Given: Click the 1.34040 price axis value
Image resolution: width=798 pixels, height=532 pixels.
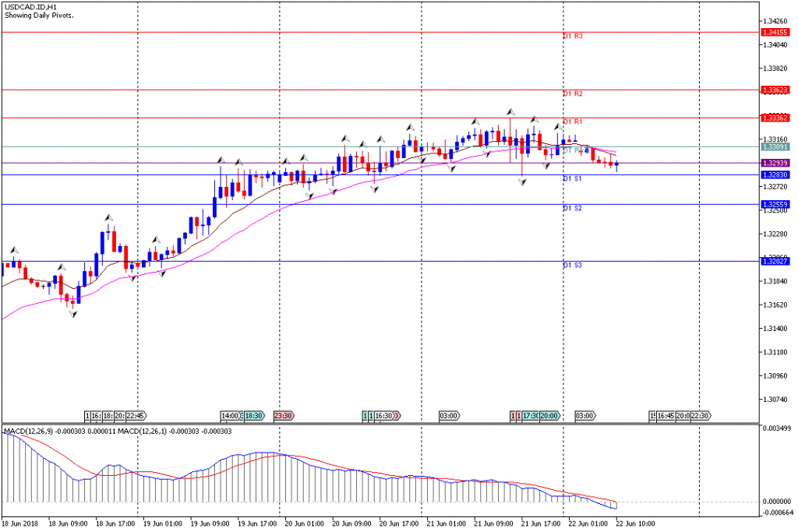Looking at the screenshot, I should point(775,44).
